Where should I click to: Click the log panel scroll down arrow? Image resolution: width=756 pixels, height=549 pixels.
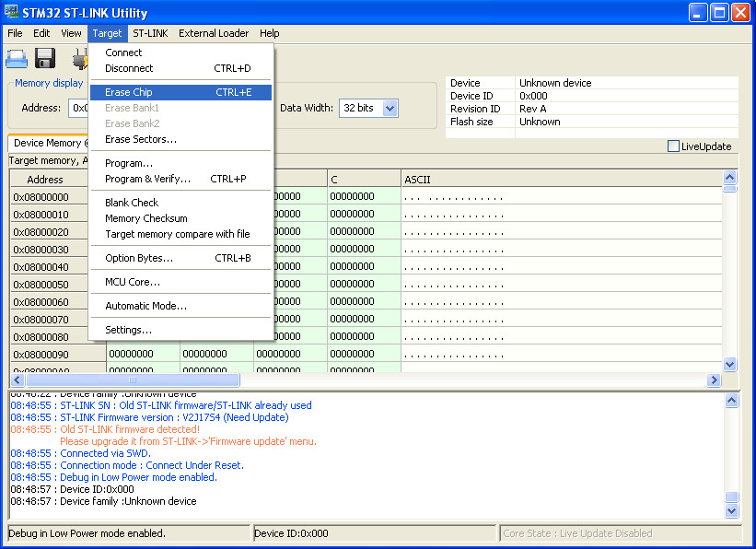731,511
